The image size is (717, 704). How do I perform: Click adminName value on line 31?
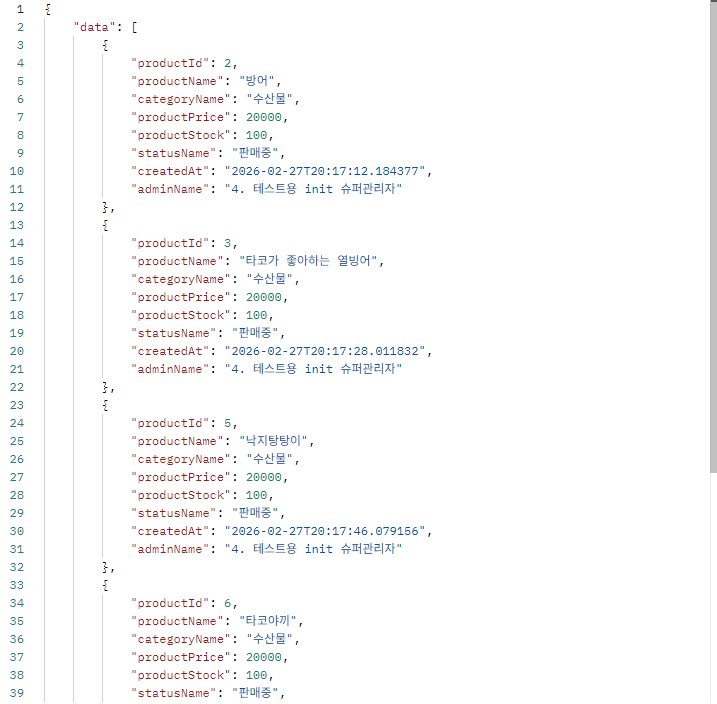[x=313, y=549]
